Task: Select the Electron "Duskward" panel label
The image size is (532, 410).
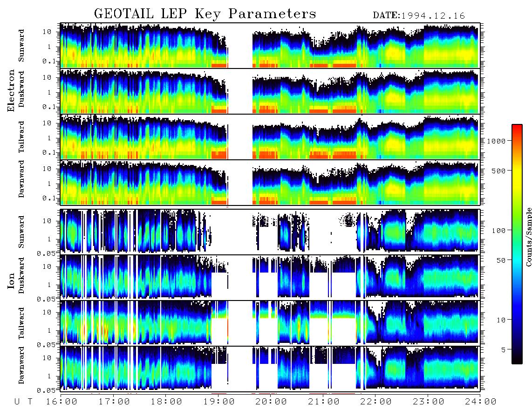Action: click(x=21, y=89)
